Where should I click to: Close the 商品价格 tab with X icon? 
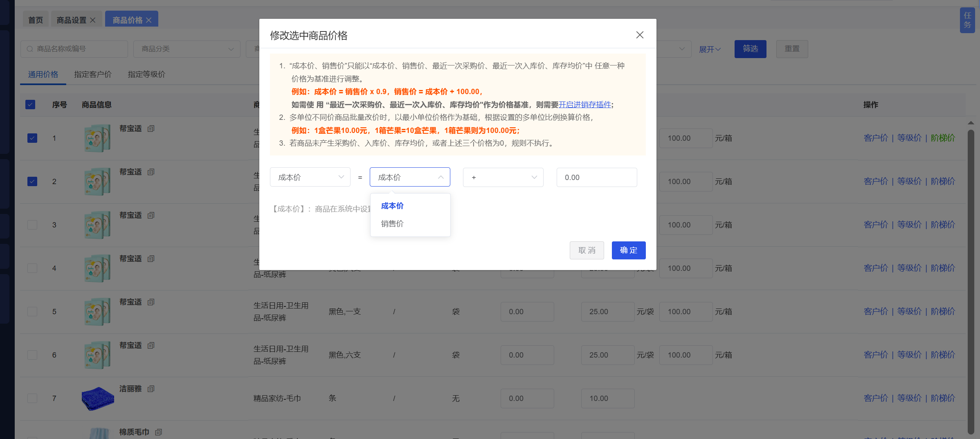pos(149,20)
